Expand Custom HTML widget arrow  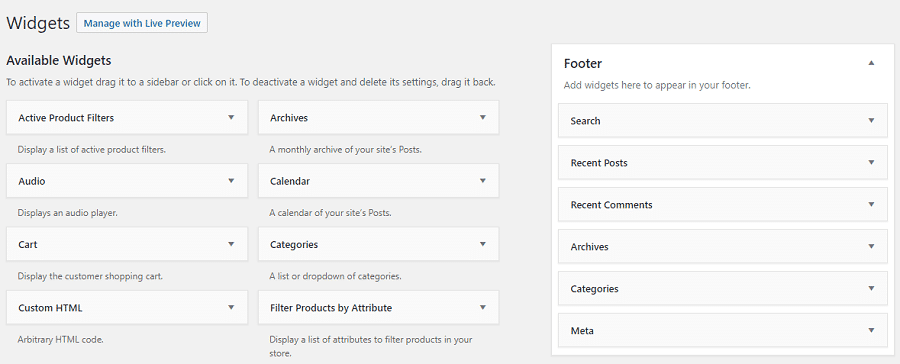click(231, 307)
